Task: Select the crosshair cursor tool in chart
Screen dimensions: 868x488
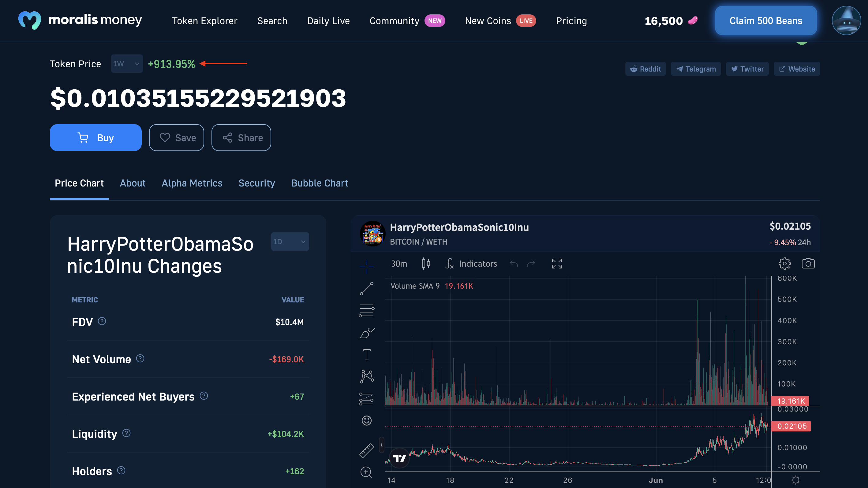Action: [x=367, y=267]
